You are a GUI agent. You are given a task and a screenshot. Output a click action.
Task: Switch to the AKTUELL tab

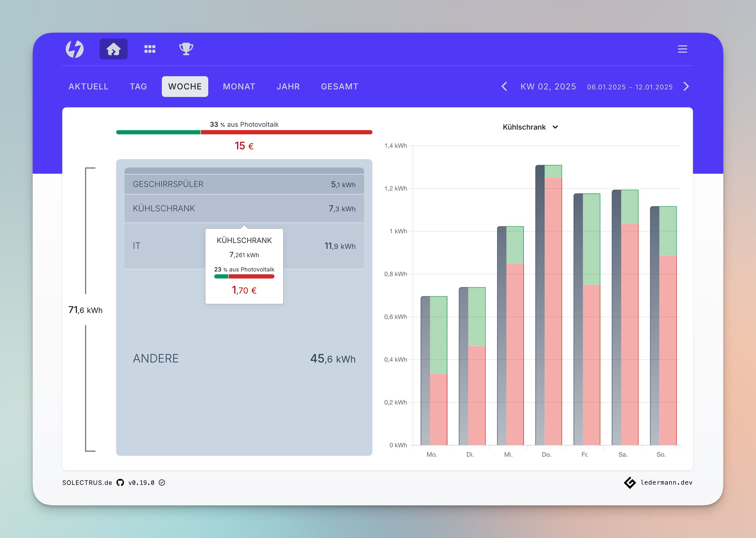pos(89,87)
